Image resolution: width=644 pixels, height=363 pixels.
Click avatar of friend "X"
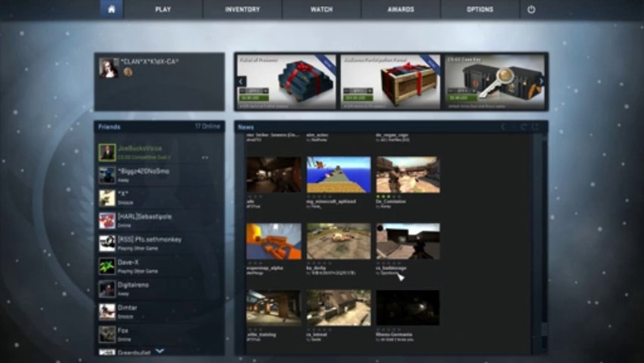(x=107, y=198)
